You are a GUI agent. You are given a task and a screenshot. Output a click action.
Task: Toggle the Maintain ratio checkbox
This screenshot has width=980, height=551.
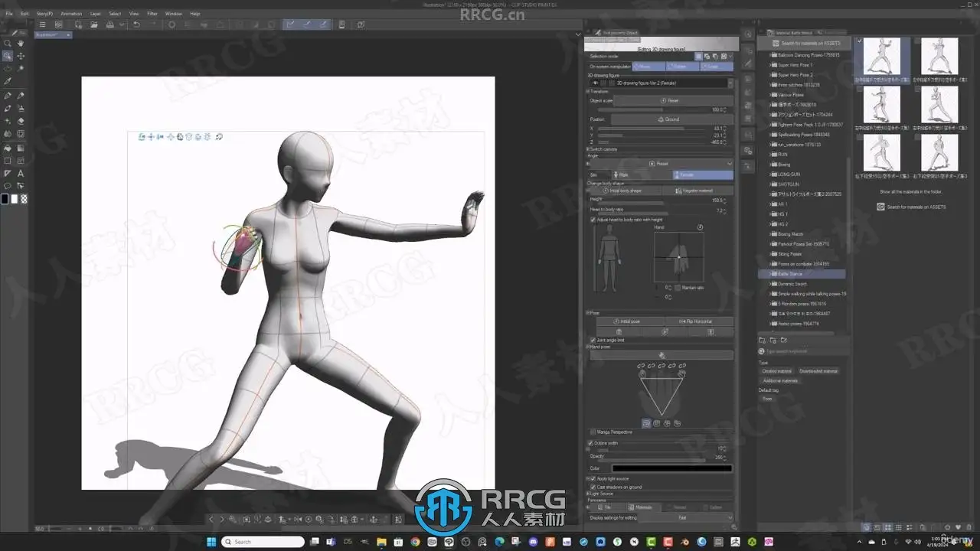point(678,287)
